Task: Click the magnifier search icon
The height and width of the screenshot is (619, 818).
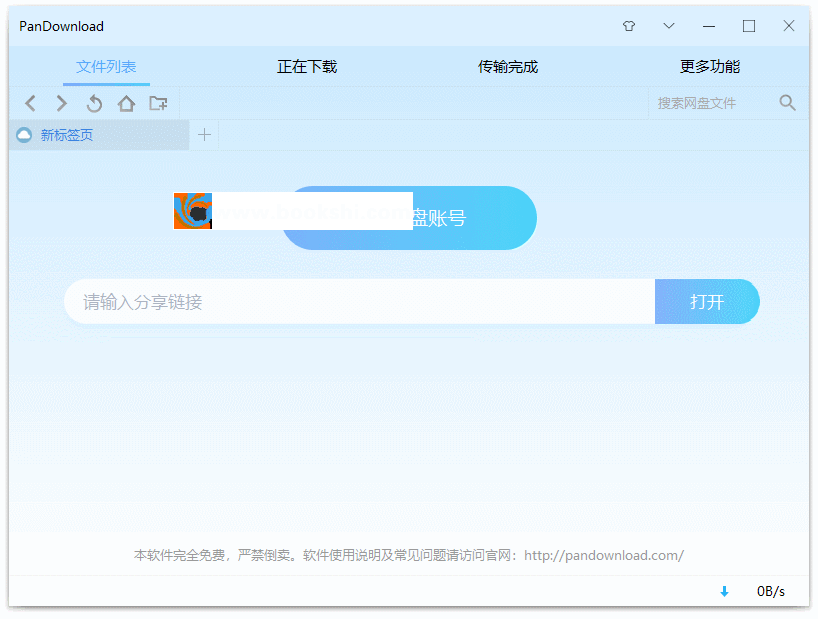Action: click(787, 103)
